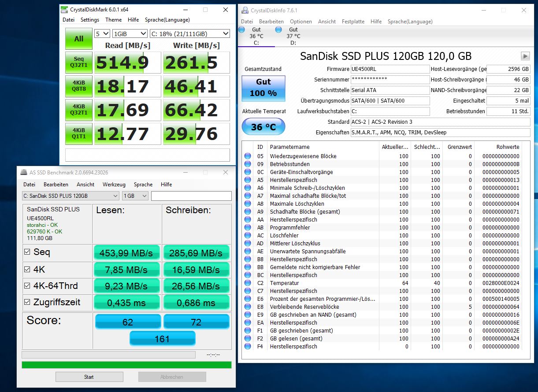This screenshot has width=538, height=392.
Task: Click status orb for Temperatur attribute row
Action: click(247, 283)
